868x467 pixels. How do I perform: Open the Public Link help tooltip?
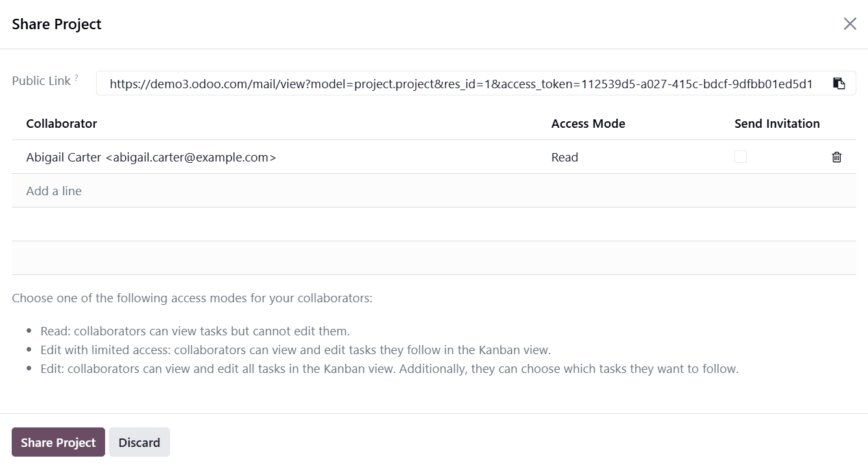(x=76, y=78)
